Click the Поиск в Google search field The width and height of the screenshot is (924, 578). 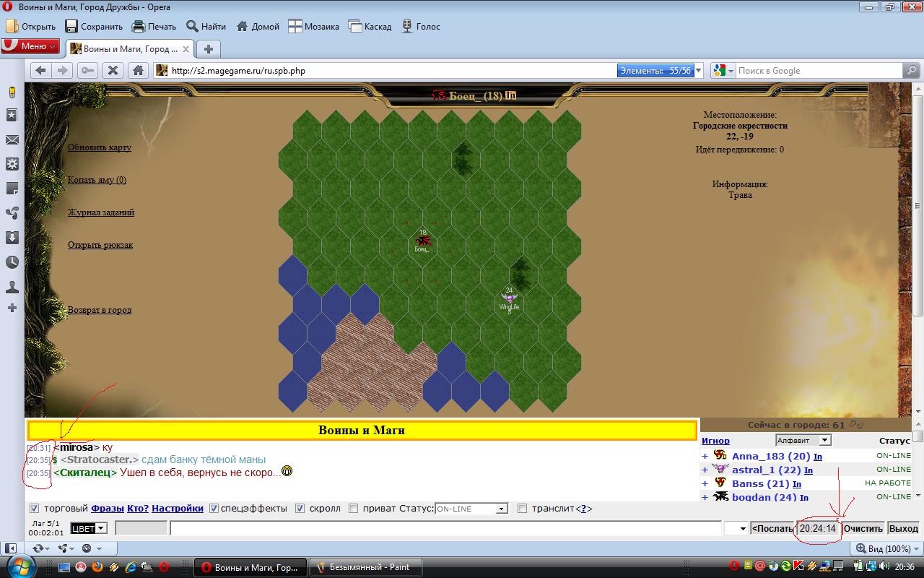819,70
